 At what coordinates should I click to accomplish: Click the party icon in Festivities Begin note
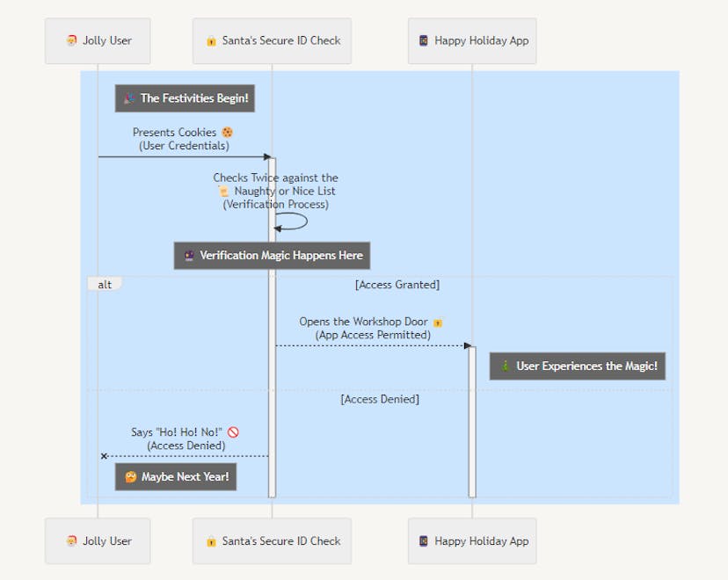(x=129, y=98)
